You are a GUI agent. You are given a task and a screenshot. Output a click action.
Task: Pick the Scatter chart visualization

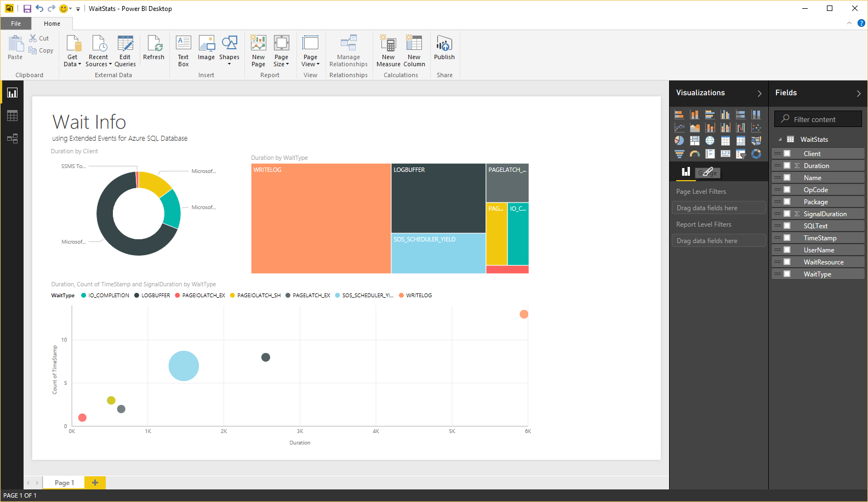(756, 128)
